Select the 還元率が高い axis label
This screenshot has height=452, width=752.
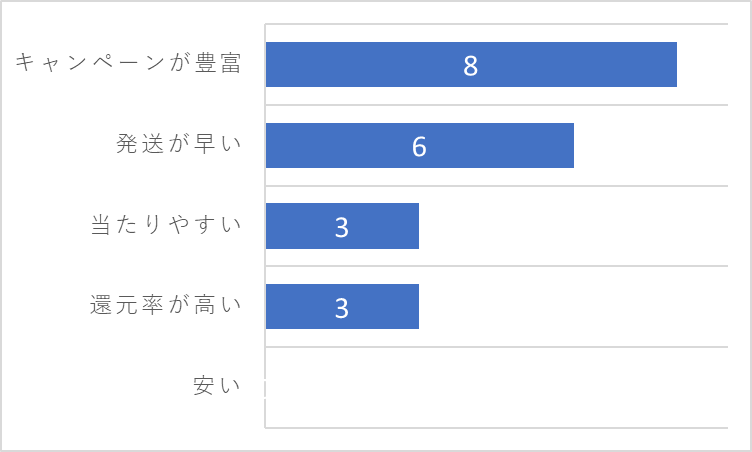pyautogui.click(x=166, y=305)
